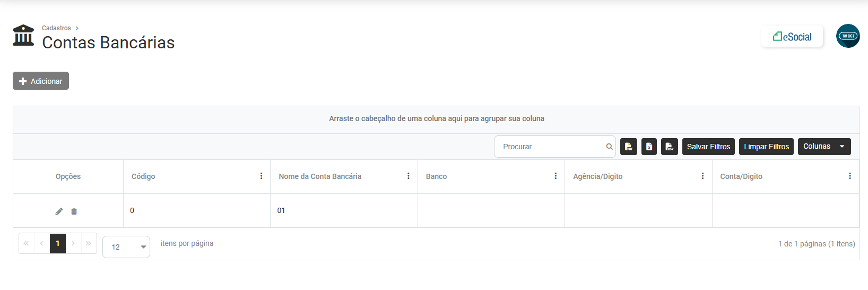Go to the Cadastros breadcrumb
Viewport: 868px width, 290px height.
[x=56, y=28]
